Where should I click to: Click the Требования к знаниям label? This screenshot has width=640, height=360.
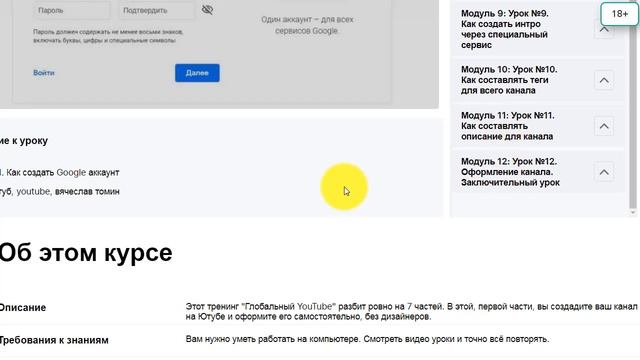point(54,340)
